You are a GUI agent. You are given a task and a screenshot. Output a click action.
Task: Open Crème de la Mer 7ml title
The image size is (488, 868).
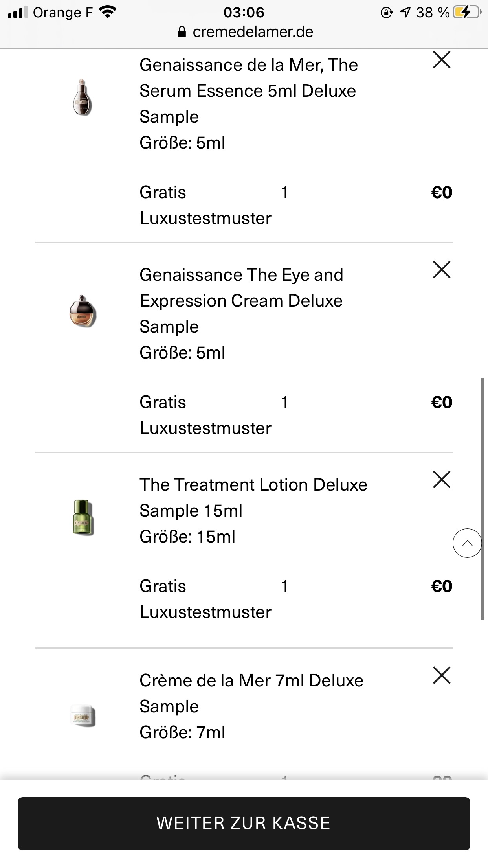[251, 693]
